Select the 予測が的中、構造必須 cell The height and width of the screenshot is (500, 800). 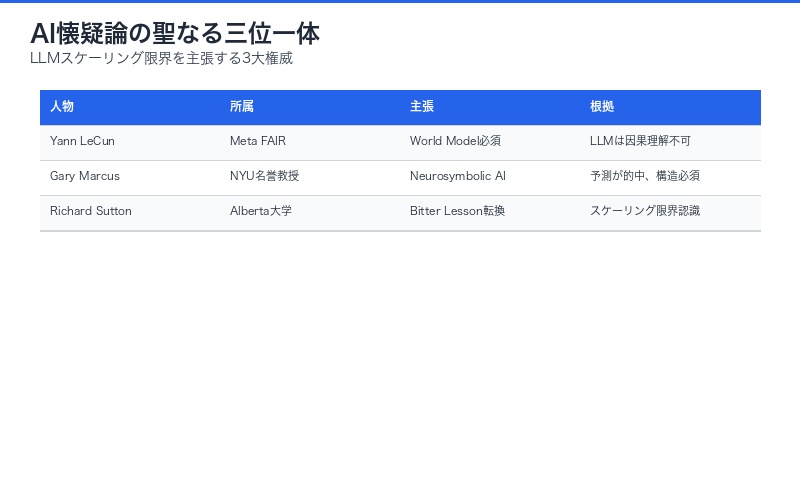click(645, 176)
